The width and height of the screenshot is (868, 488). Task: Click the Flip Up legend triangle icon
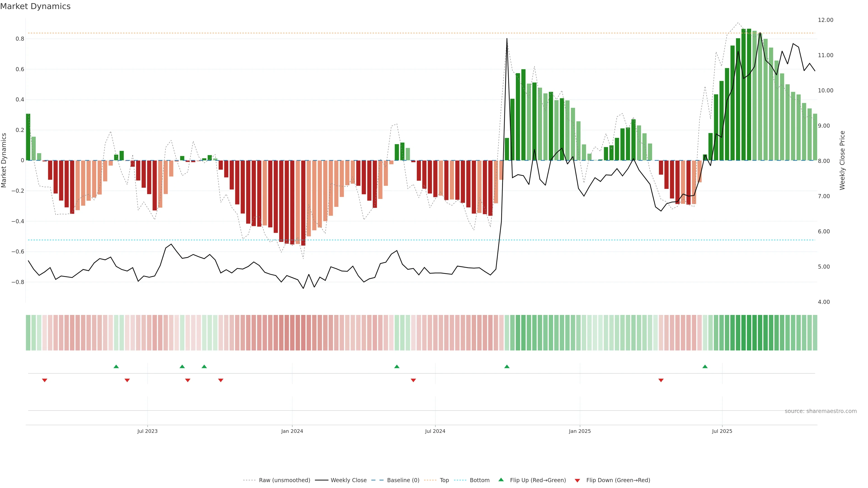[x=501, y=480]
